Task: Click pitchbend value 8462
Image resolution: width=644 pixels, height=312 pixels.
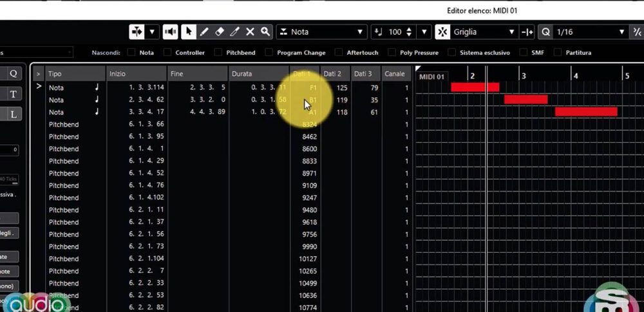Action: click(x=309, y=136)
